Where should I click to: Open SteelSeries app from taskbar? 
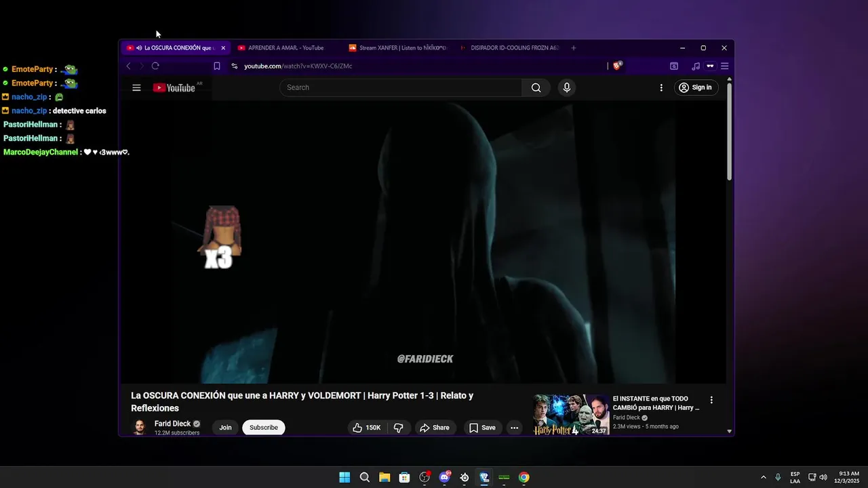(x=465, y=477)
